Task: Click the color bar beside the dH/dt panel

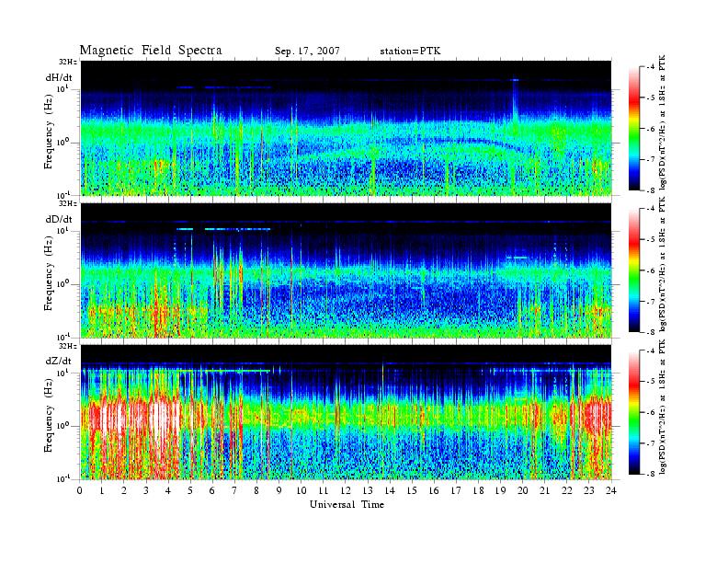Action: [634, 129]
